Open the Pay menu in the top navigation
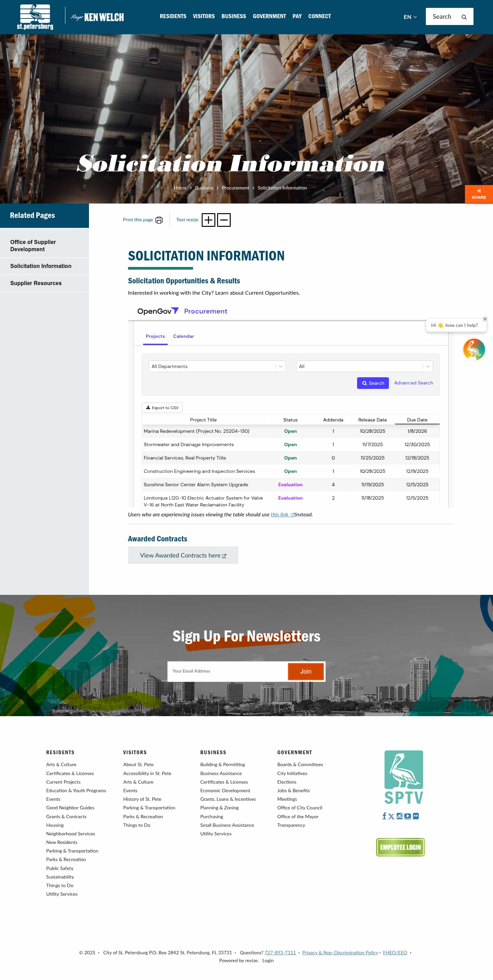 tap(297, 16)
